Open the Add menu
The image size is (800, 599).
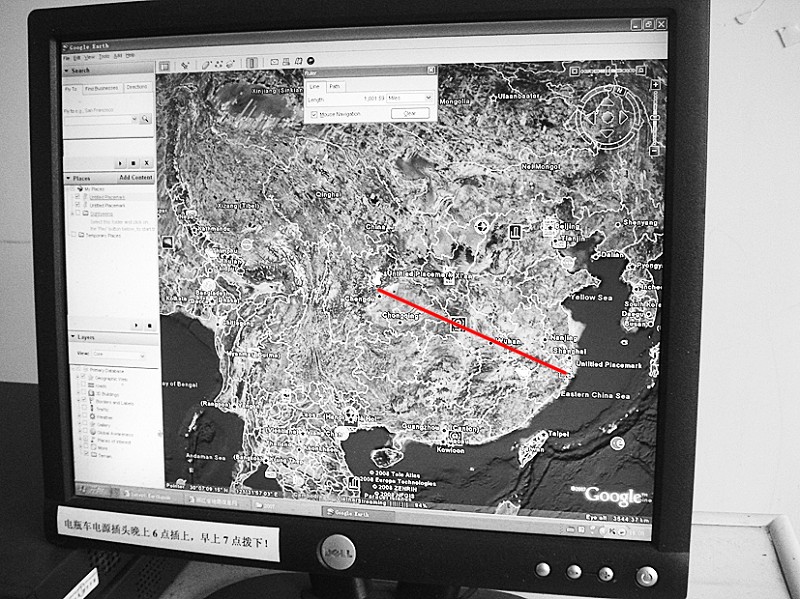point(118,56)
